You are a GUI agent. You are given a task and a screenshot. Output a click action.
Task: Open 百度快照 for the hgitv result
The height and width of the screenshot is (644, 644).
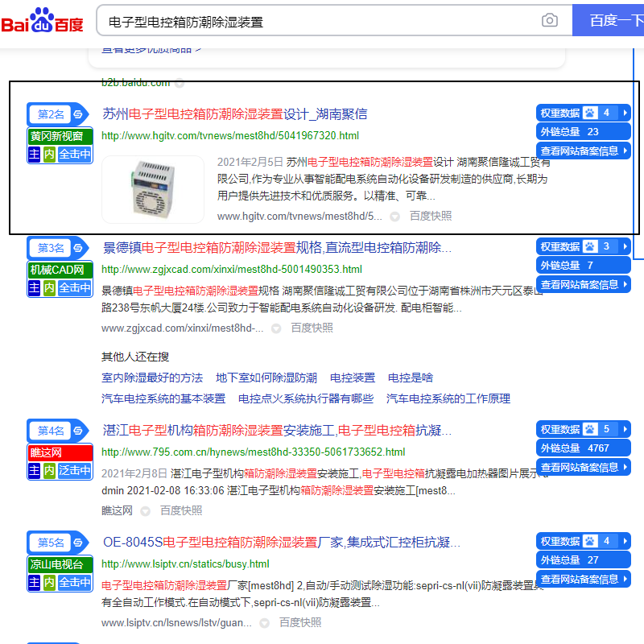[x=431, y=216]
